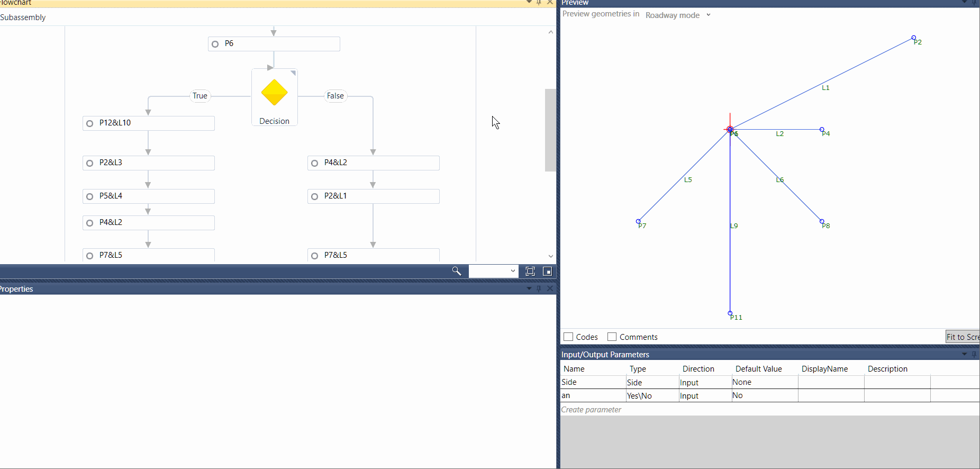Select point P7 in the Preview
The width and height of the screenshot is (980, 469).
coord(638,221)
